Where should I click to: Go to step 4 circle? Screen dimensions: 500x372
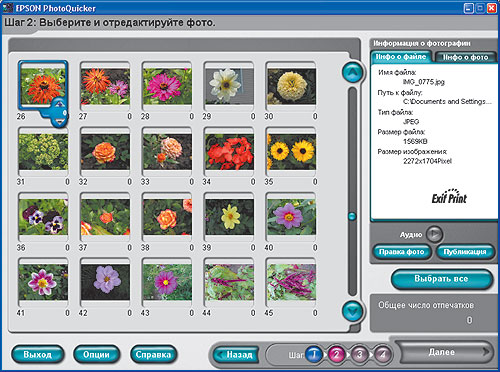point(383,354)
